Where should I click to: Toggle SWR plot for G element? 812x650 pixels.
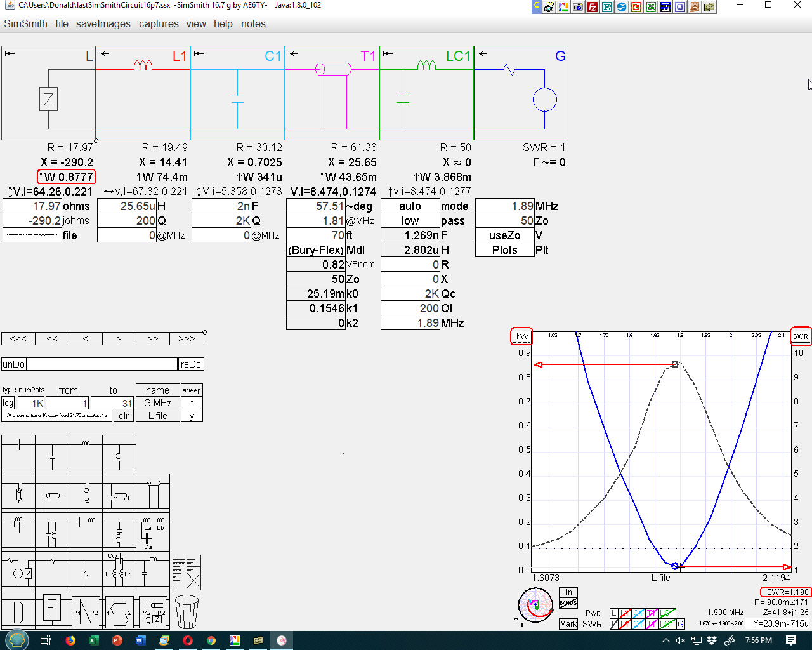[x=680, y=624]
